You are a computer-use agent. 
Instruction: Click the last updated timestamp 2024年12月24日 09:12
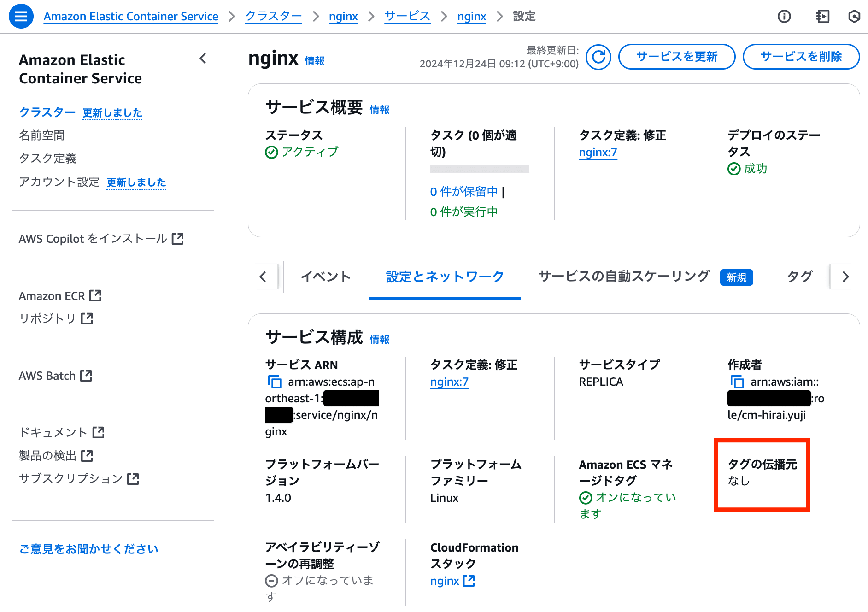499,64
